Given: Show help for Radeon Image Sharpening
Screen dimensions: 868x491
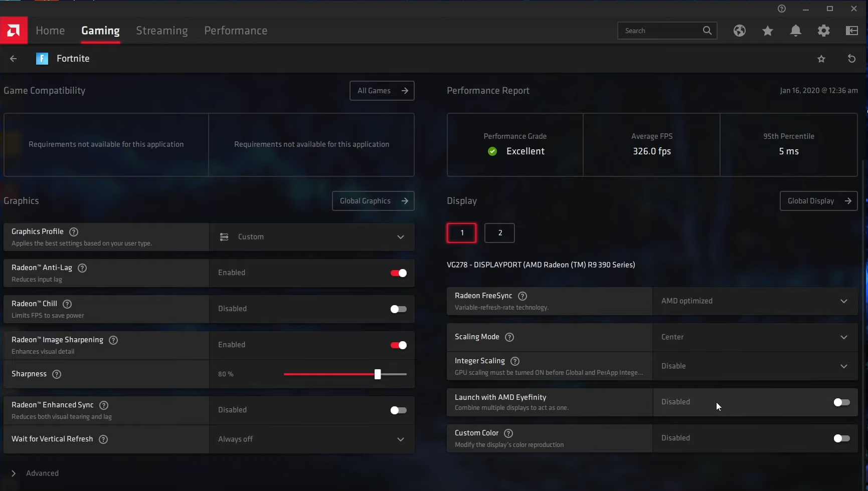Looking at the screenshot, I should [113, 340].
